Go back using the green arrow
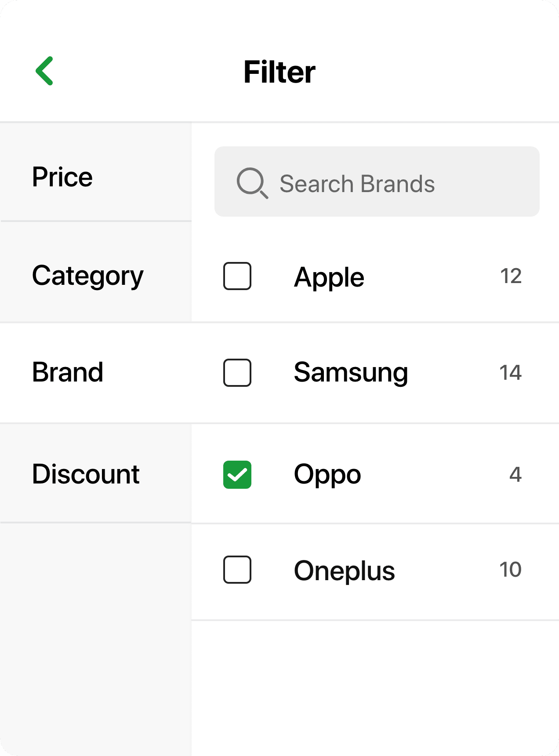 point(44,71)
